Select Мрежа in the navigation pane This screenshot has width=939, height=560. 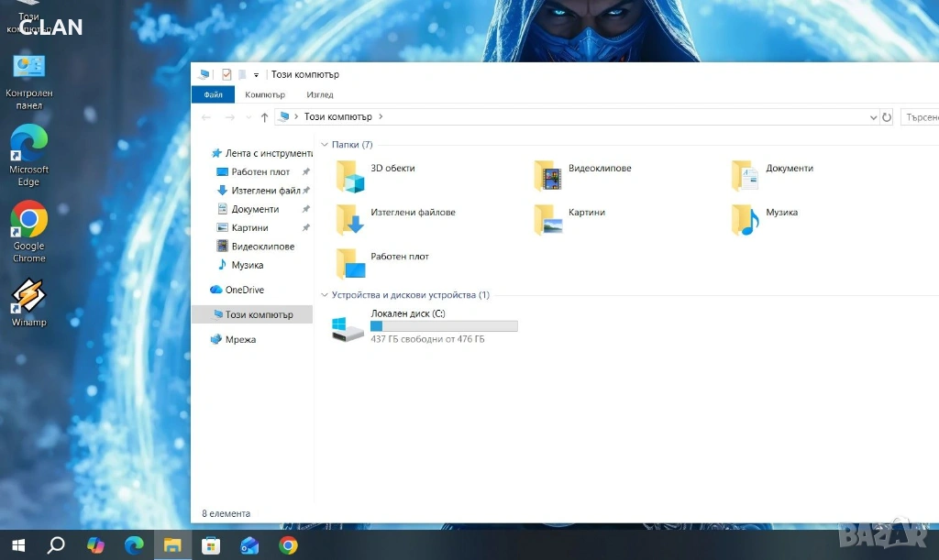pos(239,339)
